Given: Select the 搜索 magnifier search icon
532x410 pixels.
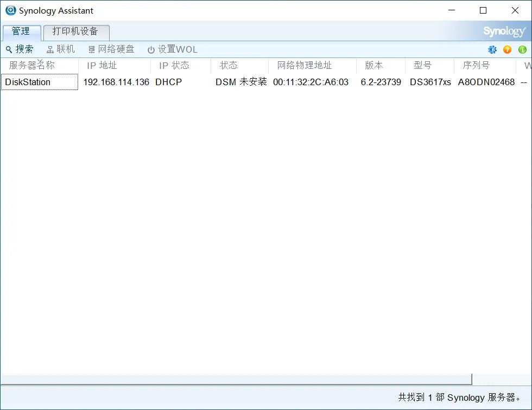Looking at the screenshot, I should (9, 49).
